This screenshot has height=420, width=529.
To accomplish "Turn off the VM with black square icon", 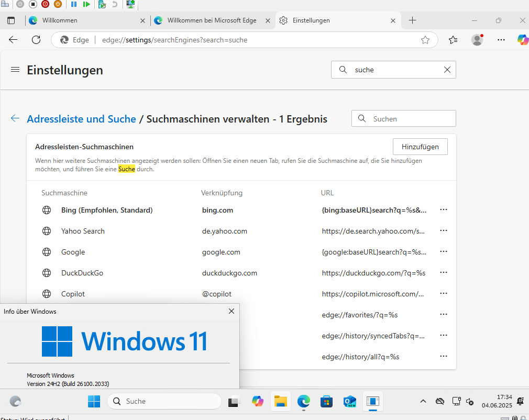I will (x=32, y=4).
